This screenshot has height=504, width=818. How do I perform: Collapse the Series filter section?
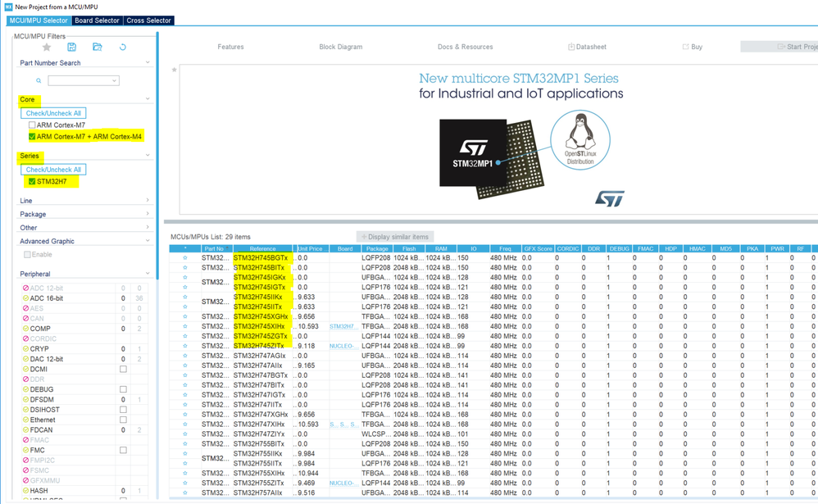(148, 155)
